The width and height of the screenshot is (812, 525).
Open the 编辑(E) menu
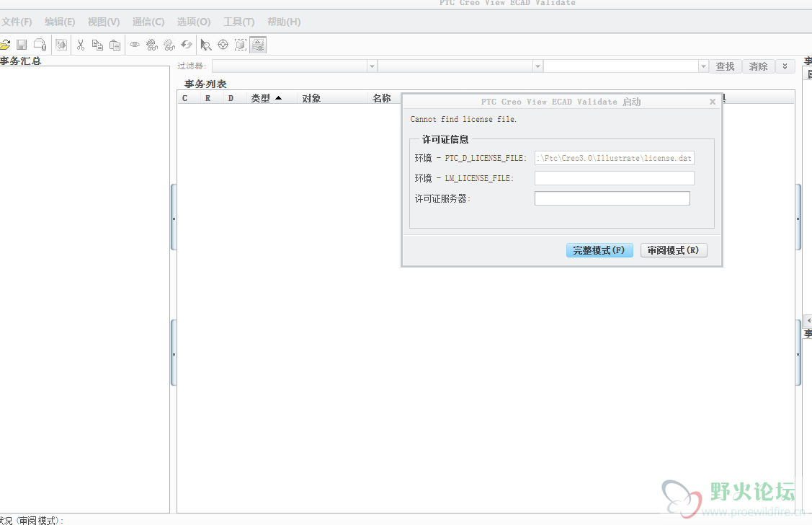click(x=60, y=22)
